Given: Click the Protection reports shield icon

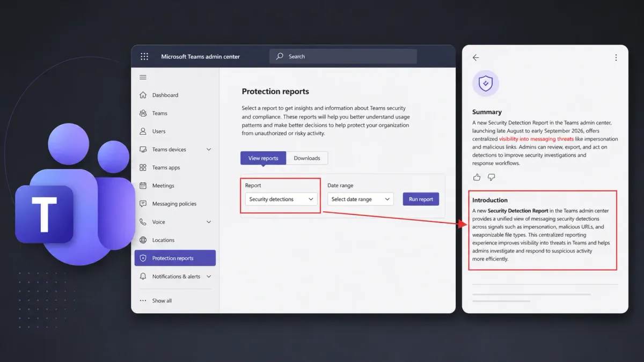Looking at the screenshot, I should pos(143,258).
